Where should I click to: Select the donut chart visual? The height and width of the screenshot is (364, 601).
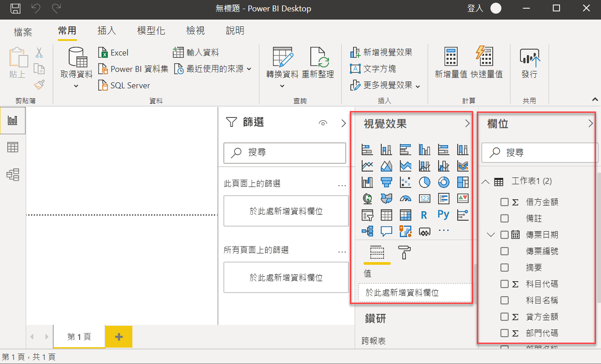pos(444,182)
